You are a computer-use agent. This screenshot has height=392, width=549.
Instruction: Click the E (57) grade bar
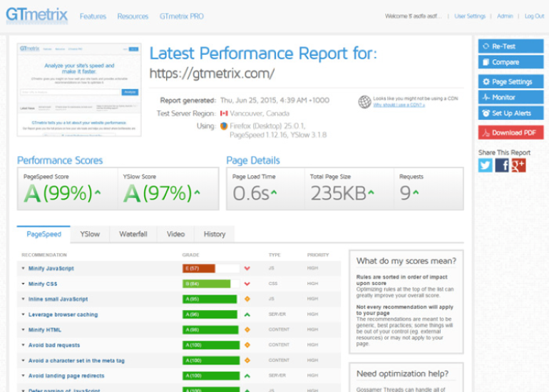pyautogui.click(x=198, y=269)
